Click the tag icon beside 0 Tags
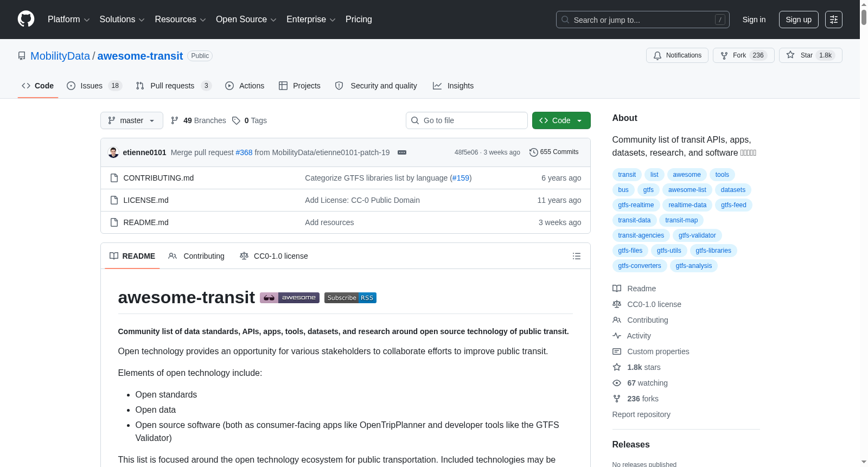Image resolution: width=868 pixels, height=467 pixels. 236,120
